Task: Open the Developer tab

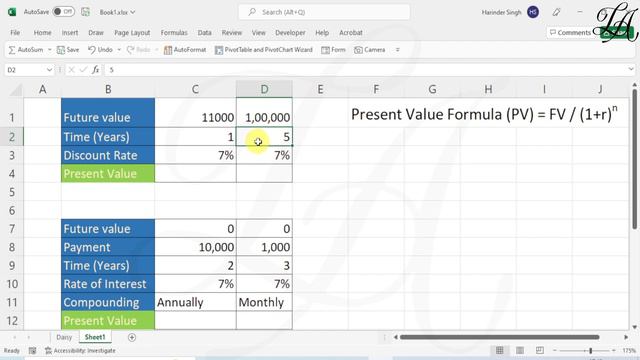Action: pyautogui.click(x=290, y=33)
